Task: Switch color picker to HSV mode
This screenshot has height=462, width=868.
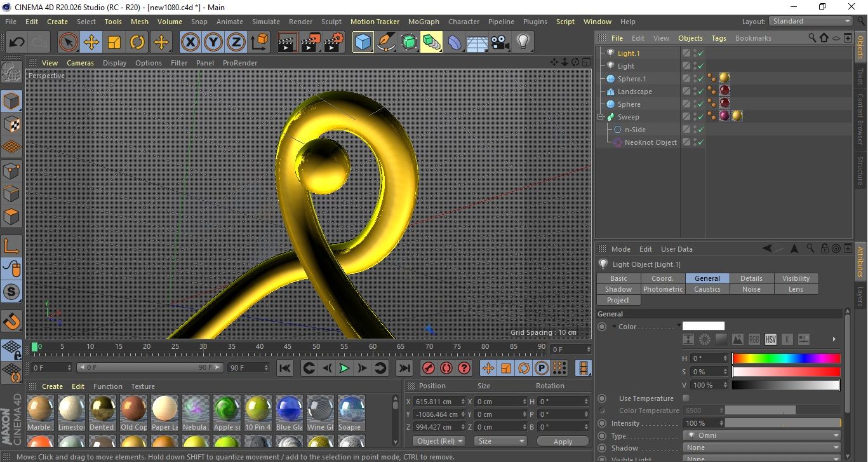Action: tap(771, 339)
